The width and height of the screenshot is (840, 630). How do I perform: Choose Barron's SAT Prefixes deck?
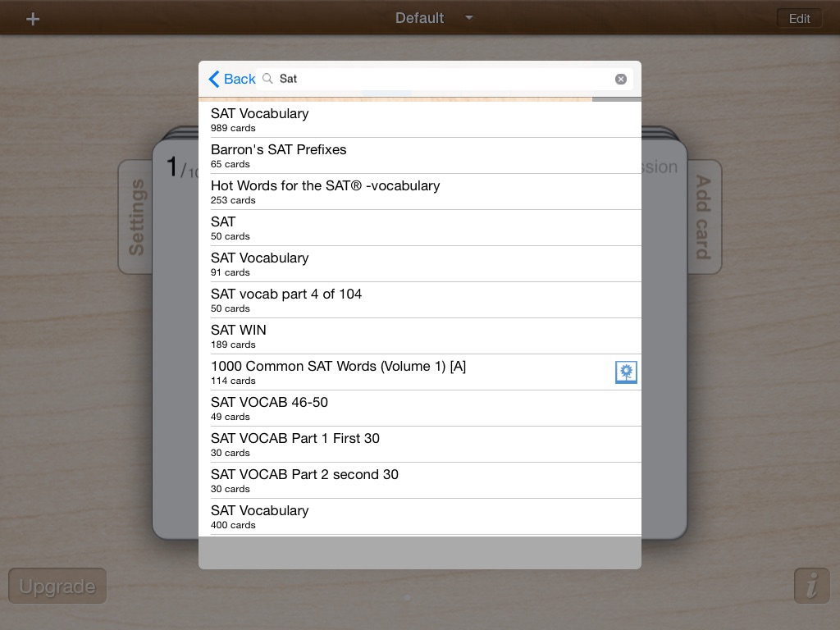419,155
